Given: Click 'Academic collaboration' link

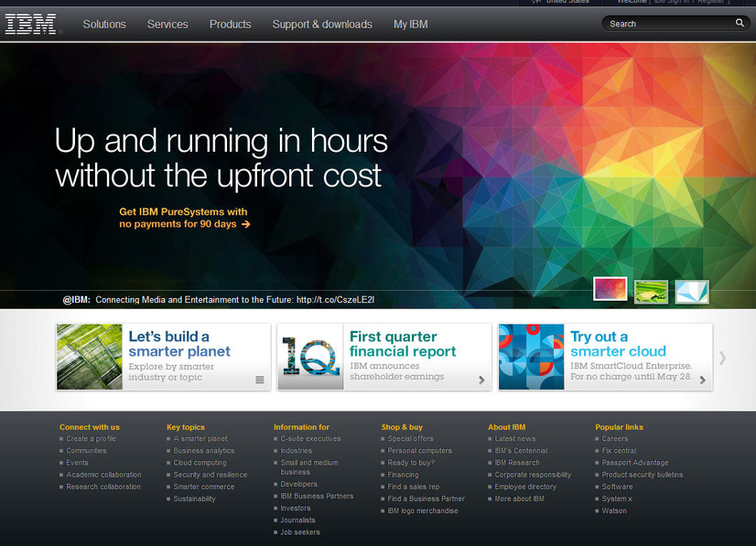Looking at the screenshot, I should (103, 475).
